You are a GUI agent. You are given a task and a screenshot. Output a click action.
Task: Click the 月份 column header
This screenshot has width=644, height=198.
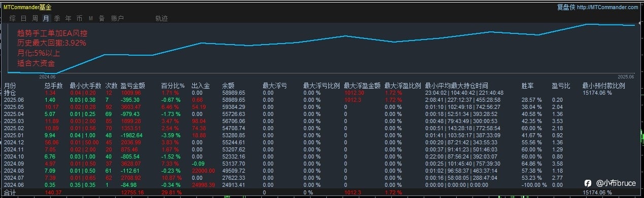pos(10,86)
